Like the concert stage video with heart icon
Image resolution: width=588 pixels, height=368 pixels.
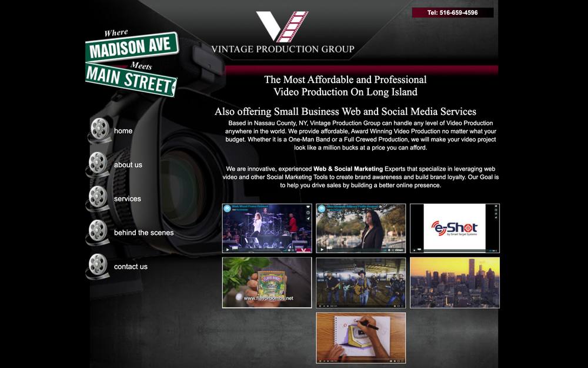coord(308,207)
